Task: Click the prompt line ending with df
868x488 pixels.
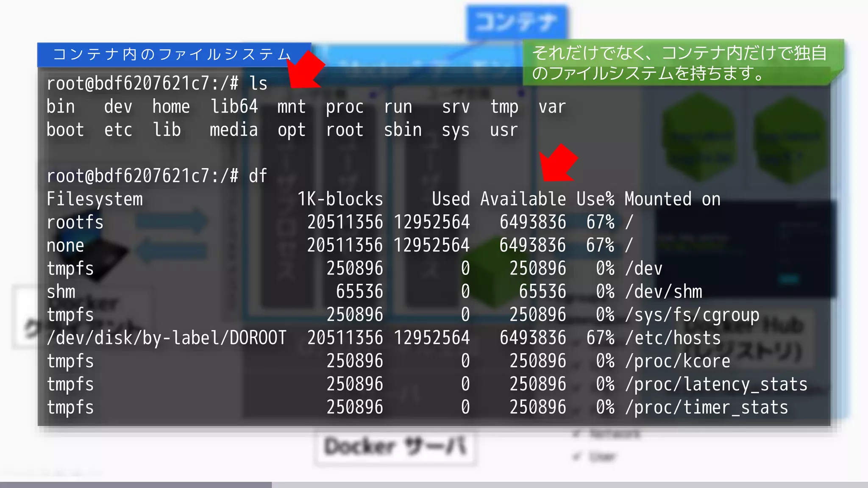Action: click(157, 176)
